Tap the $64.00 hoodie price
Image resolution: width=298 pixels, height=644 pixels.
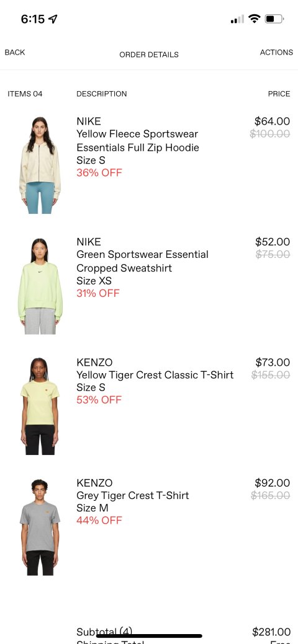tap(272, 121)
